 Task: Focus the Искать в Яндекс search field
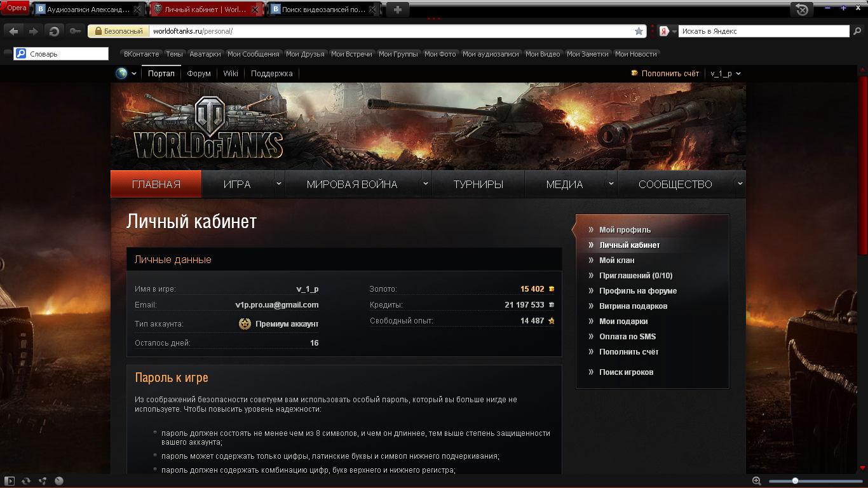tap(764, 31)
